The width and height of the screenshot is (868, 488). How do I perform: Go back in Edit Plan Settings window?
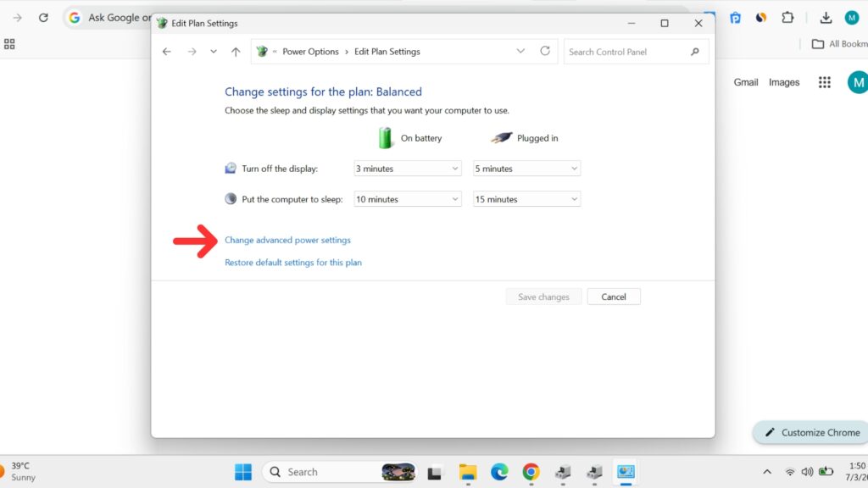(x=167, y=52)
